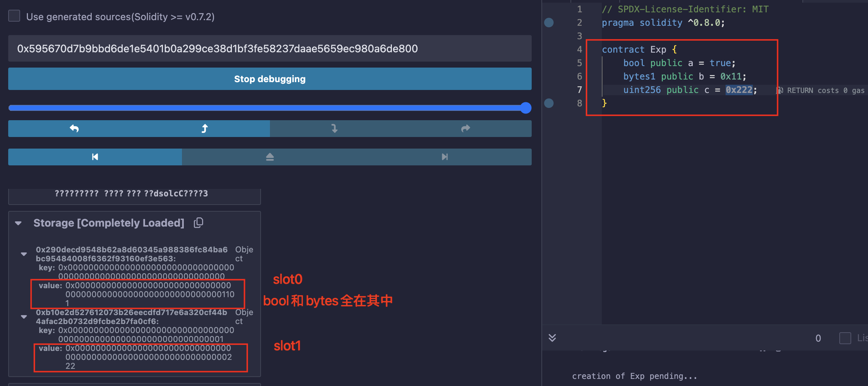This screenshot has width=868, height=386.
Task: Click the RETURN costs 0 gas hint
Action: coord(825,90)
